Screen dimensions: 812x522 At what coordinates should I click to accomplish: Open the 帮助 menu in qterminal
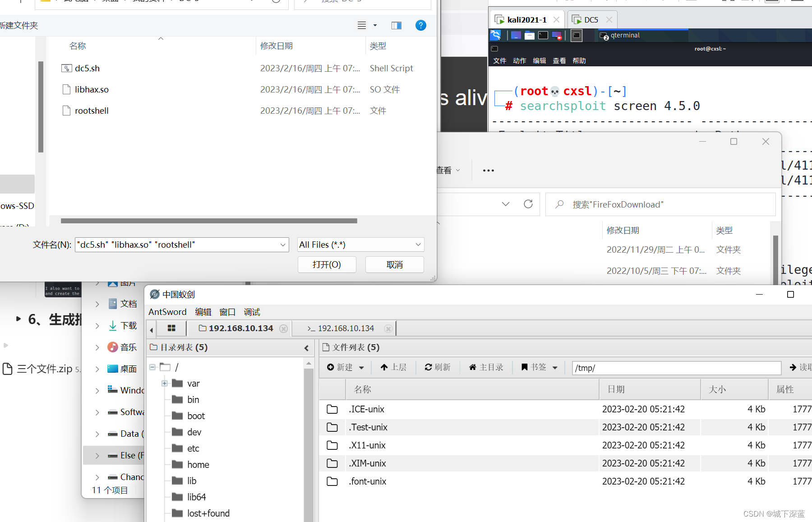coord(579,60)
